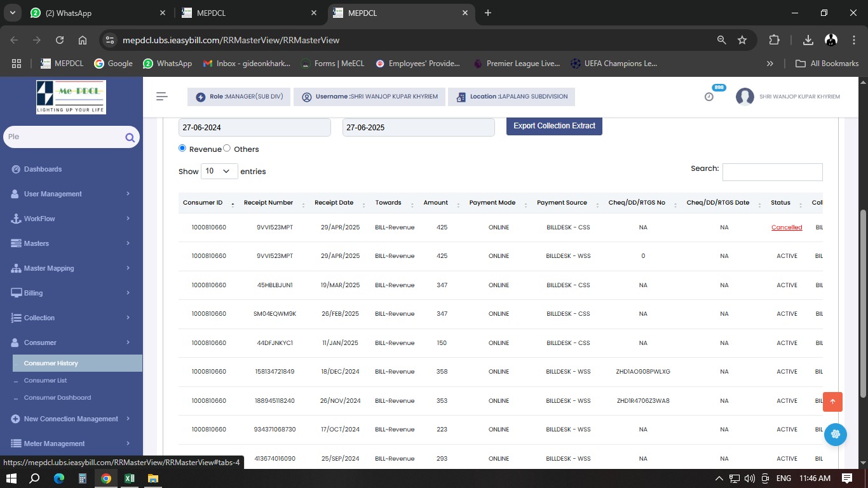Bookmark this page with star icon
The height and width of the screenshot is (488, 868).
pos(742,39)
